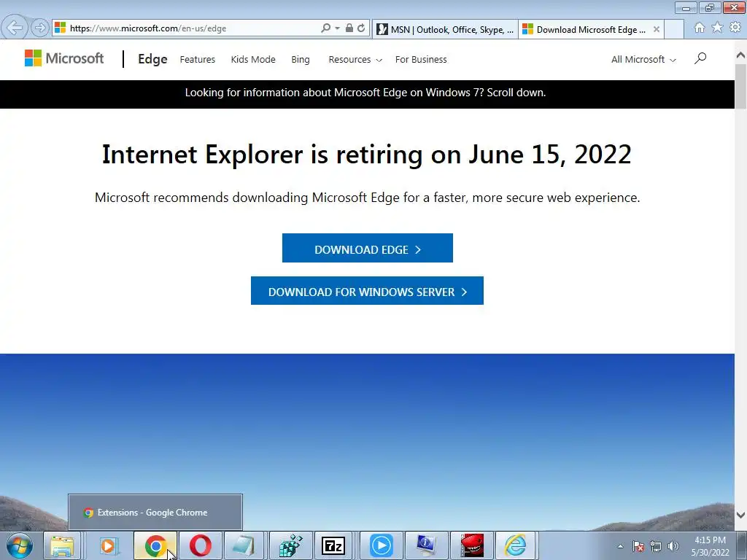Click the clock showing 4:15 PM

tap(710, 540)
